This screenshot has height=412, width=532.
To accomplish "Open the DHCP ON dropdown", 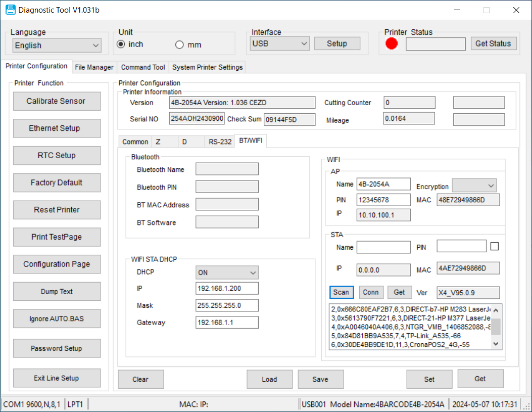I will click(x=227, y=272).
